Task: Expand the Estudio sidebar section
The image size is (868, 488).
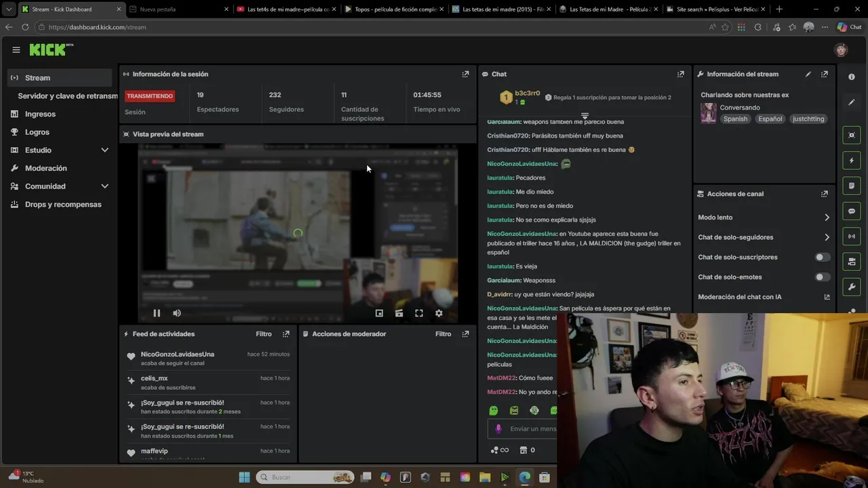Action: [x=105, y=150]
